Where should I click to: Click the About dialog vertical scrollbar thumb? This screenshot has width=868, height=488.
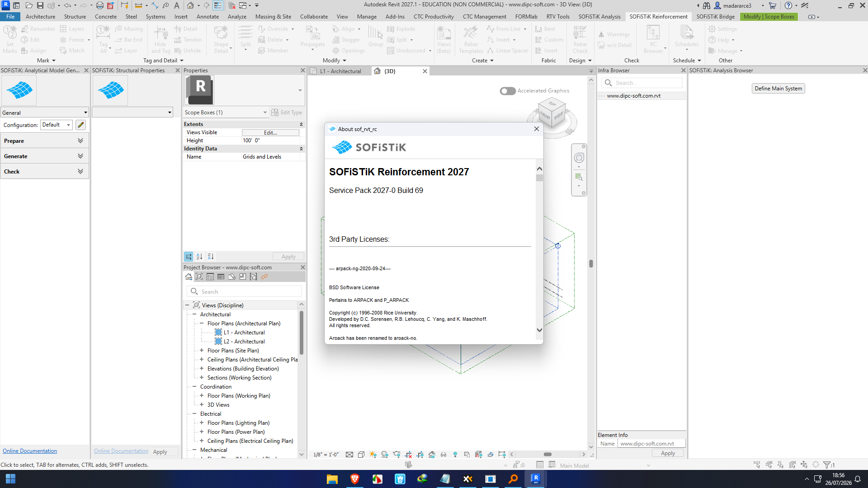[x=539, y=178]
